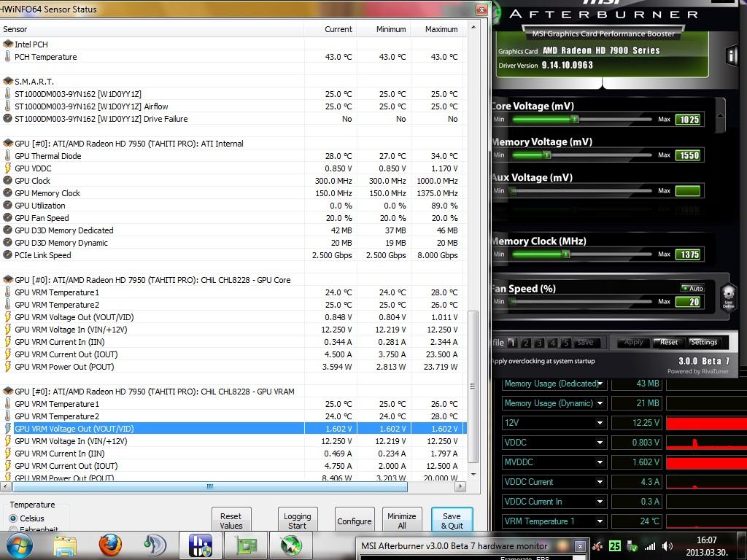
Task: Click the Afterburner Apply button
Action: [633, 342]
